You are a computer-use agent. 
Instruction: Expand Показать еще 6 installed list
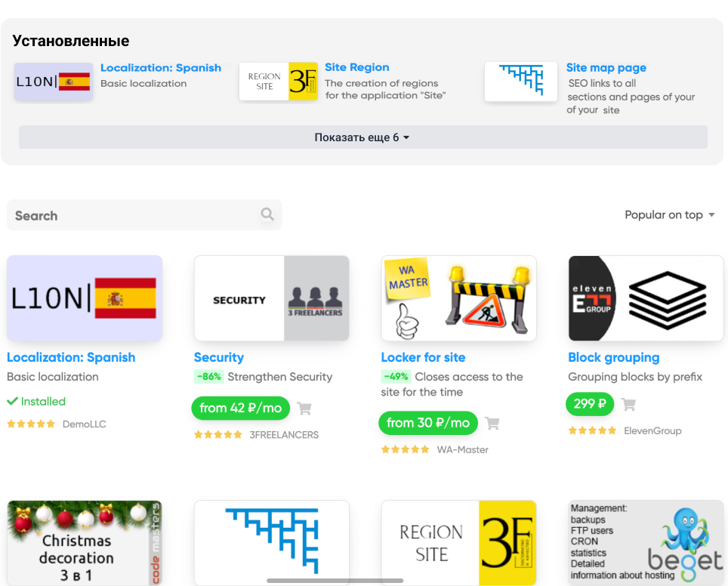point(363,137)
